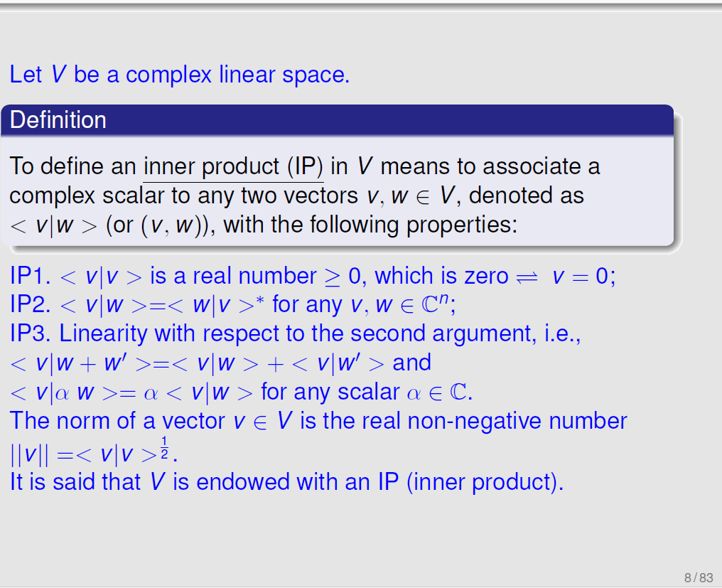Click the line Let V be a complex linear space
Screen dimensions: 722x588
[180, 75]
